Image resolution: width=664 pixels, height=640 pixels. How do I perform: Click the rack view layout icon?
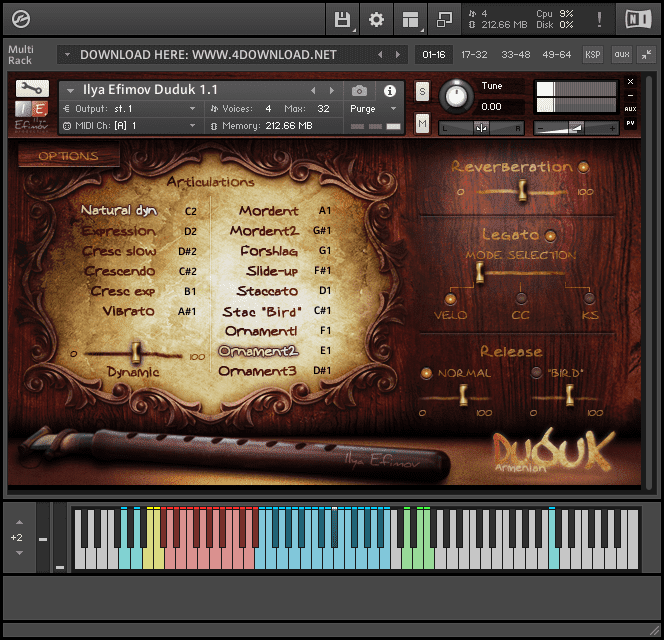click(410, 19)
